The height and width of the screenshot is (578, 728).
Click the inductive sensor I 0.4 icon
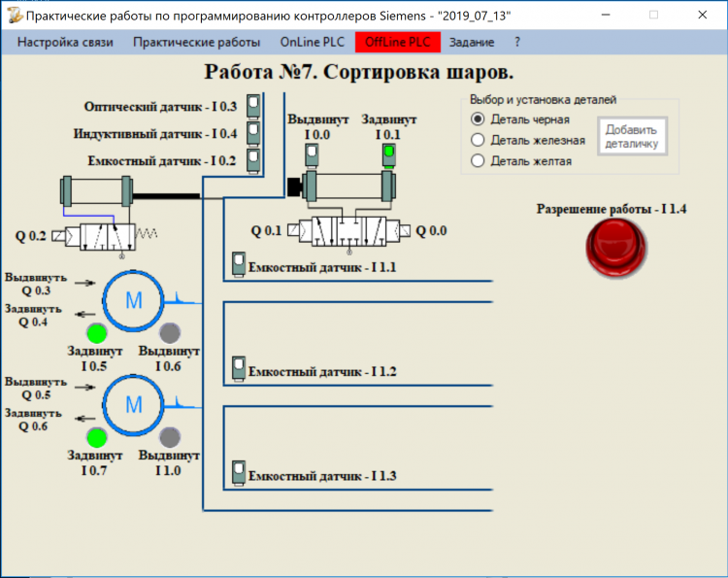tap(253, 132)
